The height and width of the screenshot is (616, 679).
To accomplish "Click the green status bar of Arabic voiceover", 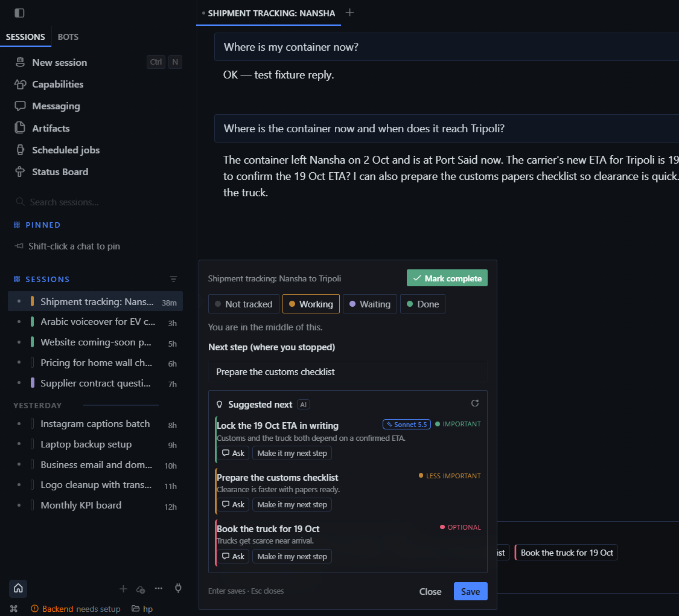I will pos(33,322).
